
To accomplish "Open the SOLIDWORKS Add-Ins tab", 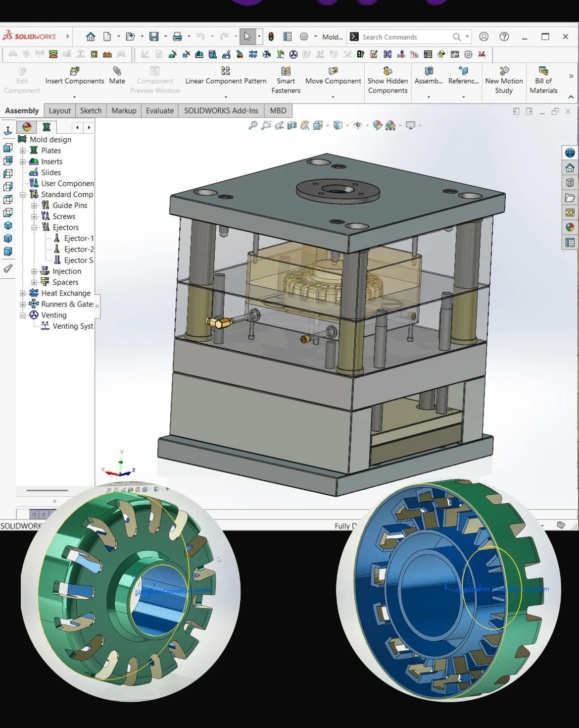I will tap(221, 110).
